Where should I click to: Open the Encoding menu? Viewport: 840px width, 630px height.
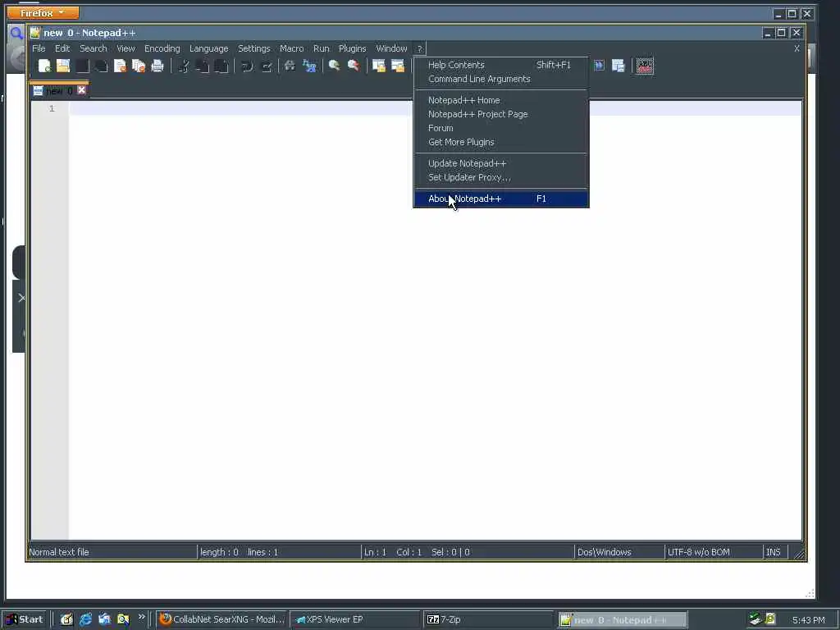pyautogui.click(x=162, y=48)
